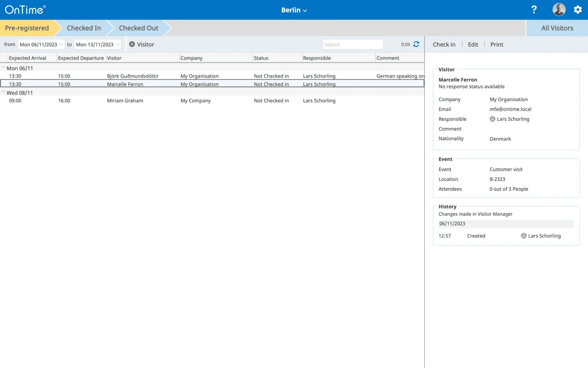Click the refresh arrows icon
Image resolution: width=588 pixels, height=368 pixels.
pos(416,44)
